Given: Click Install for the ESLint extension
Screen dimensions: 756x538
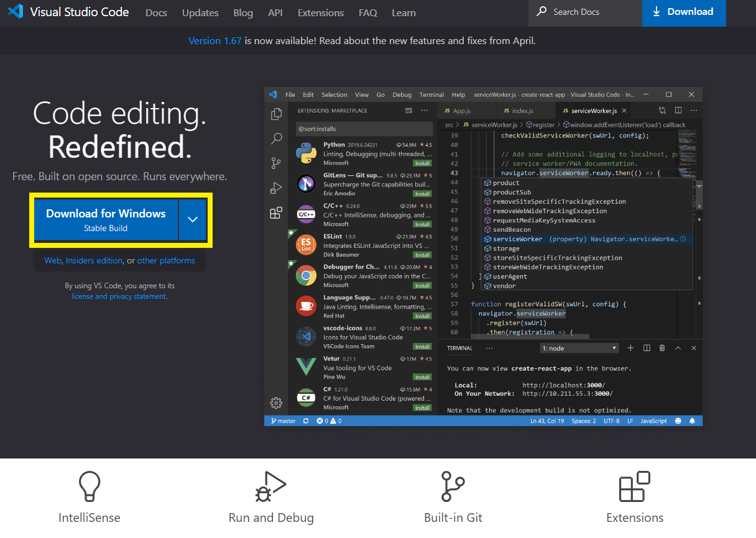Looking at the screenshot, I should (x=423, y=255).
